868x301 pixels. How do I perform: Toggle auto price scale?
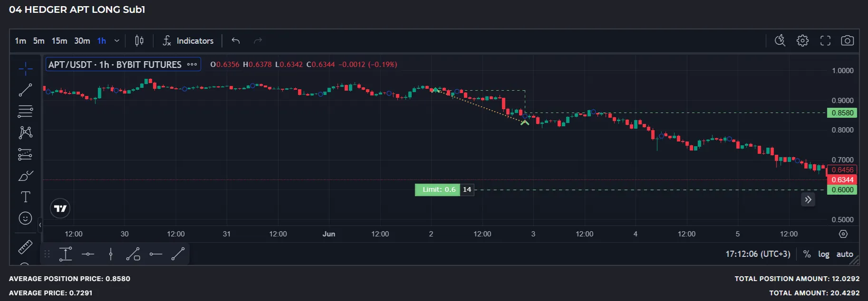pos(845,254)
